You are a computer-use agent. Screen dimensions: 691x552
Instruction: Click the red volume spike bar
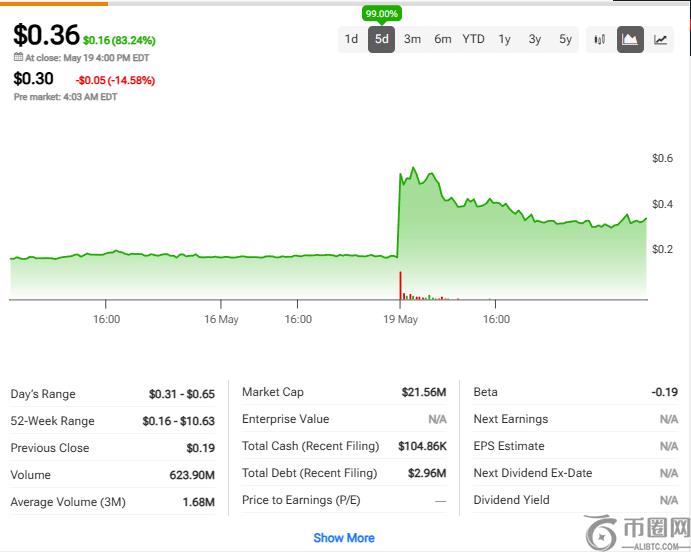[400, 285]
